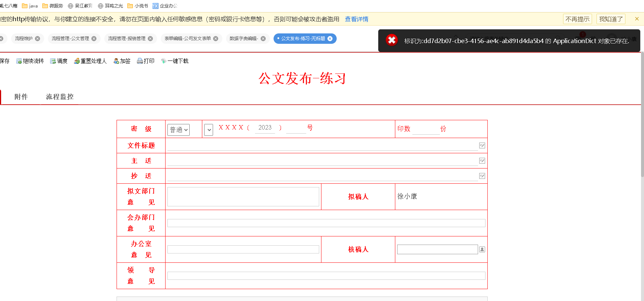Close the 流程维护 tab
This screenshot has height=301, width=644.
point(37,39)
